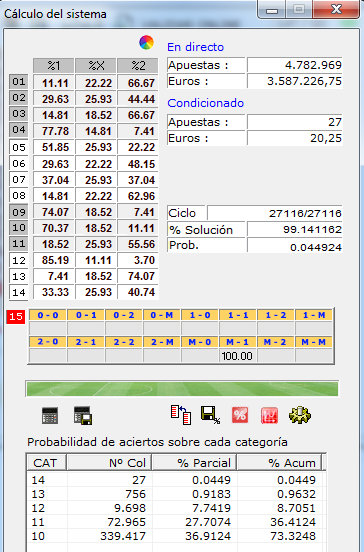The image size is (364, 552).
Task: Click the Nº Col column header
Action: 109,463
